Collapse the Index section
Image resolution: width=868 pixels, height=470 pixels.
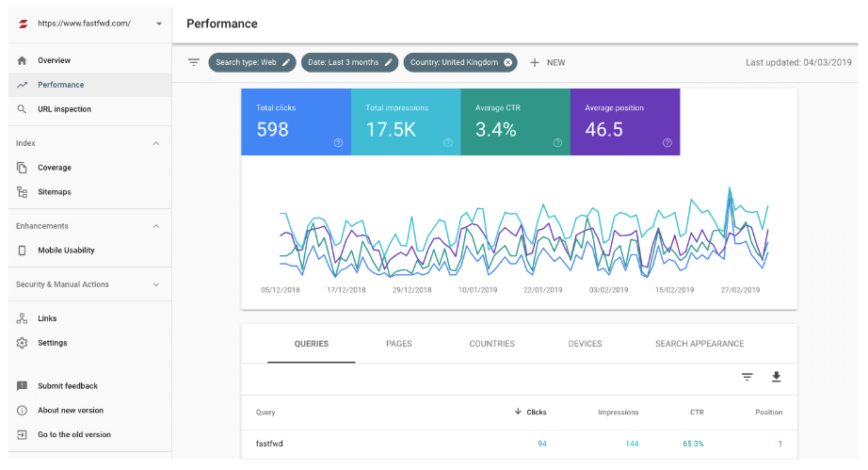(x=156, y=143)
